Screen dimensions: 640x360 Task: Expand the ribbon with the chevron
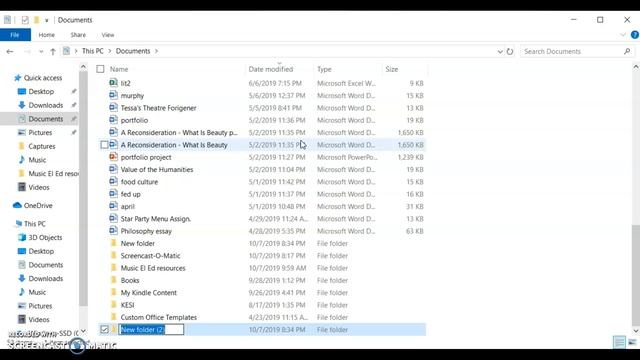tap(623, 35)
